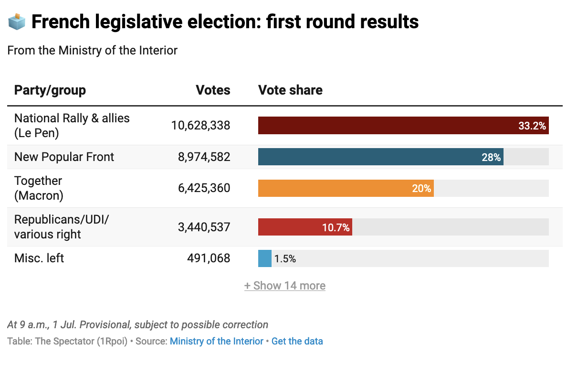Select the Misc. left row label

39,258
